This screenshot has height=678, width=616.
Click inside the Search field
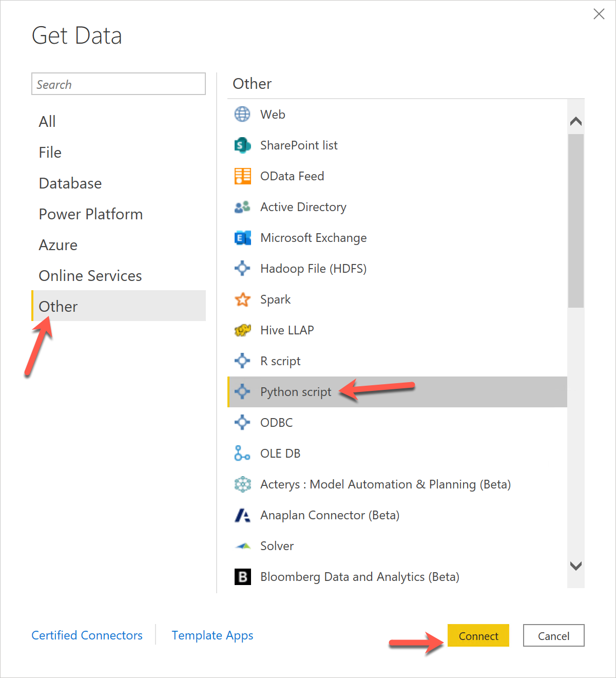click(x=118, y=84)
